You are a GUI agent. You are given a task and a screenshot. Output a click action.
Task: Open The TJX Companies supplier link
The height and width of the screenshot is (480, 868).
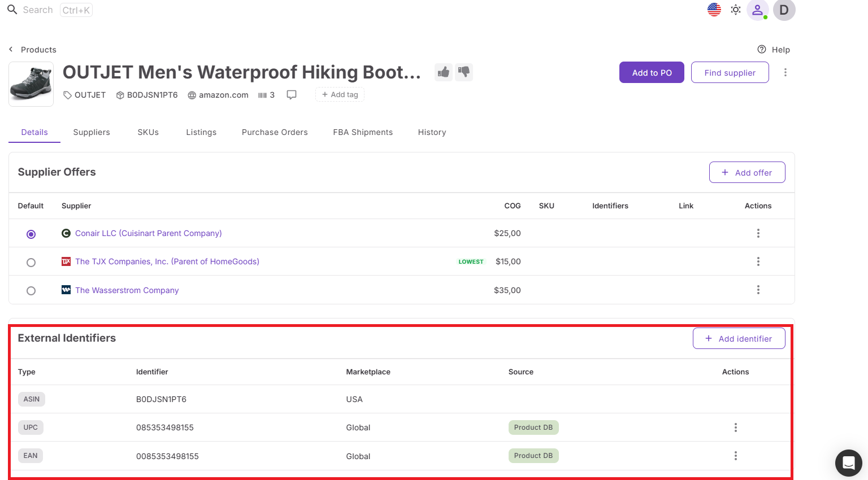(167, 261)
